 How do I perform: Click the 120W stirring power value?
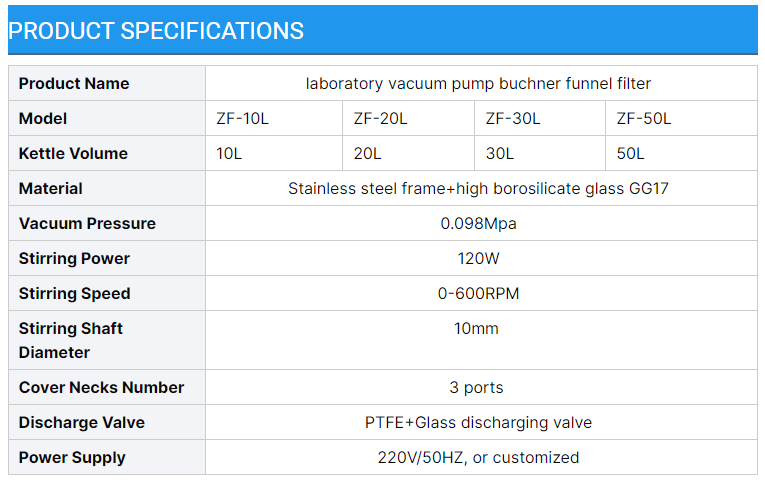pos(478,259)
